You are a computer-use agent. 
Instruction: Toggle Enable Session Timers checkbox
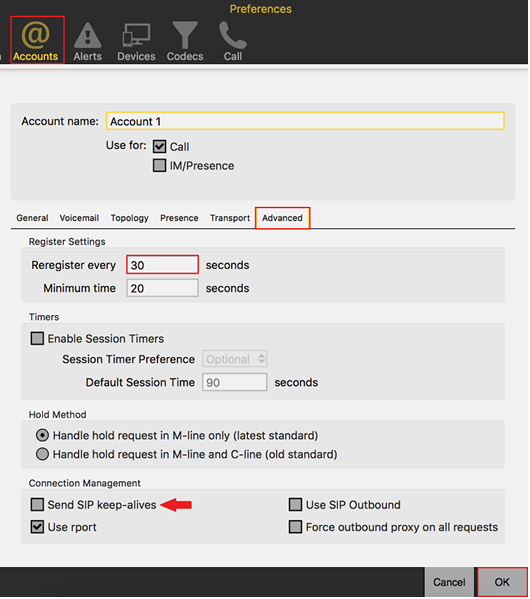click(37, 338)
